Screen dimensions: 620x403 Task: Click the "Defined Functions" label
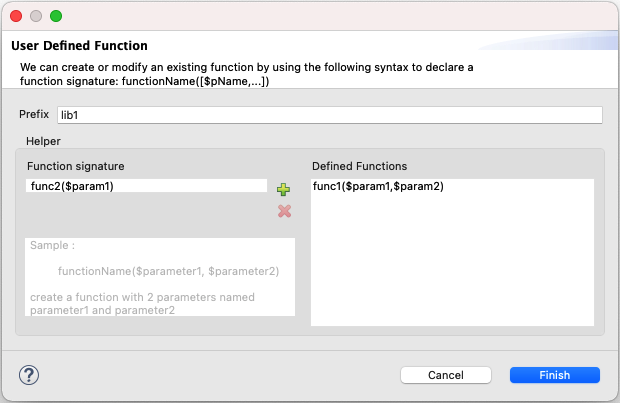359,165
